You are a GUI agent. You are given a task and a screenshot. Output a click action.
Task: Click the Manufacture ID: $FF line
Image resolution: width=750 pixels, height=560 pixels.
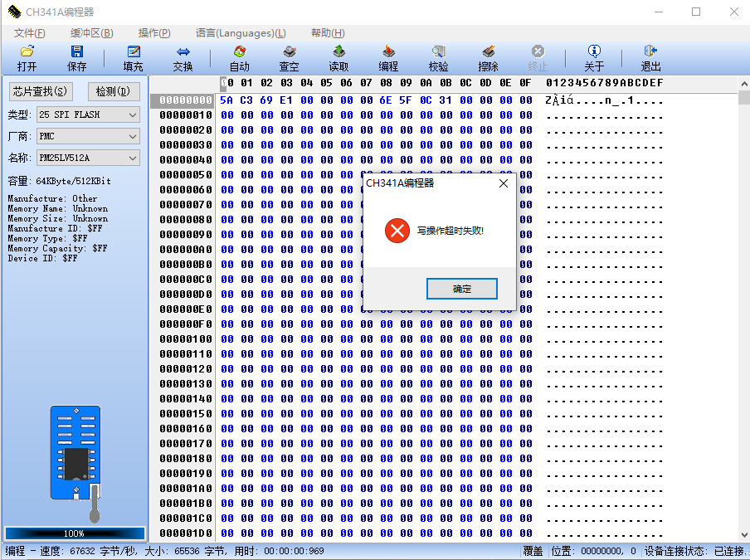55,229
